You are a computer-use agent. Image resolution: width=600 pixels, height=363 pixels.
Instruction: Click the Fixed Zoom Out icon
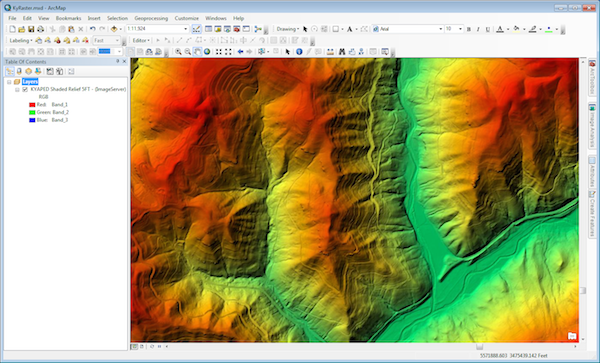[x=228, y=52]
